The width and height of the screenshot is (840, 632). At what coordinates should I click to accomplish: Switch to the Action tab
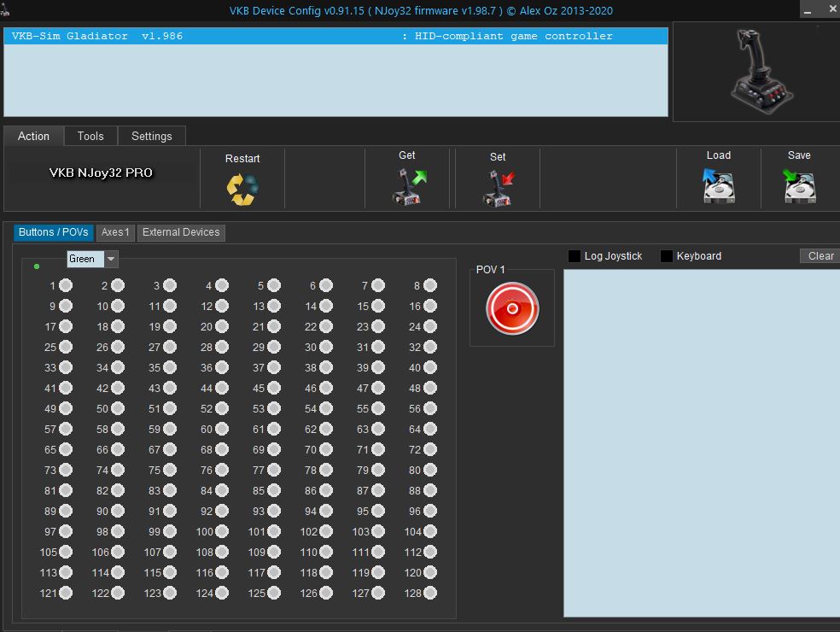click(x=33, y=136)
